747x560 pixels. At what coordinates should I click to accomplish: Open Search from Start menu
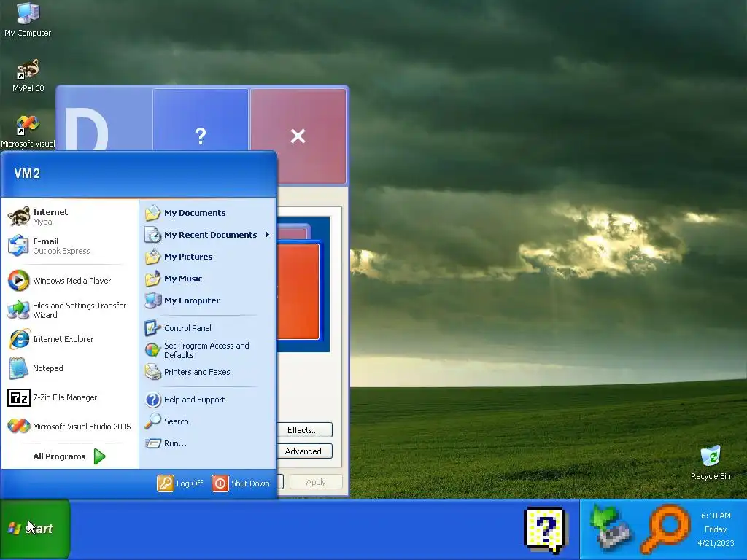pyautogui.click(x=208, y=421)
